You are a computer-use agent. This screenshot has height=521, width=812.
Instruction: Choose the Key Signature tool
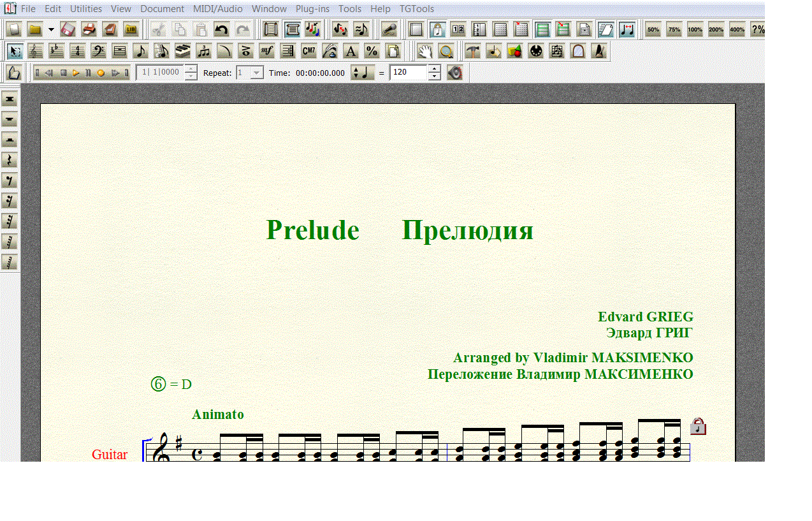pyautogui.click(x=57, y=51)
